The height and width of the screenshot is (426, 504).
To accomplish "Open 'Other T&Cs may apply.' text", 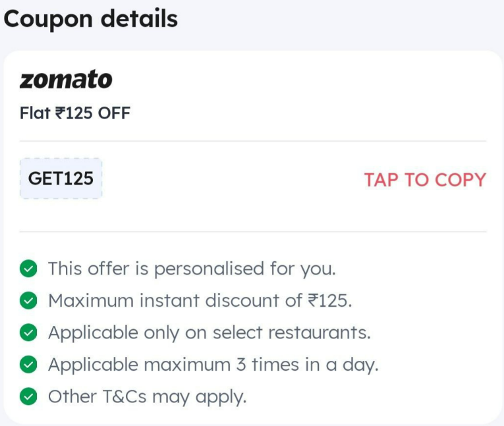I will click(x=147, y=397).
